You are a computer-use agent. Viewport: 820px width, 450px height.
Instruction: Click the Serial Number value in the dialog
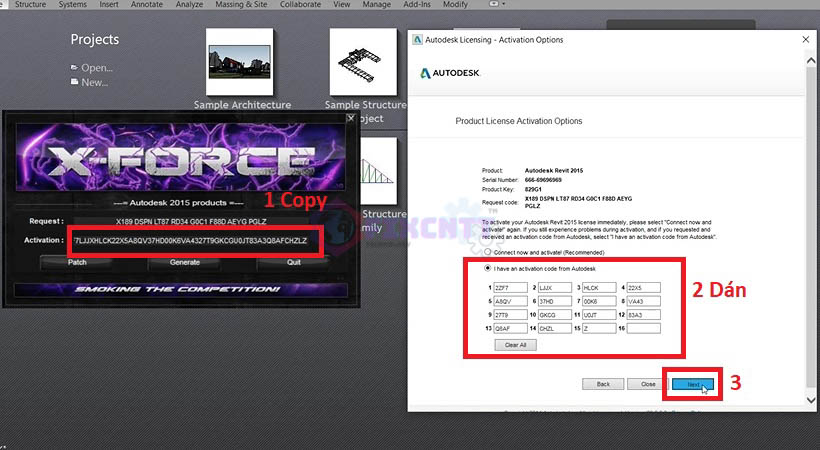543,180
